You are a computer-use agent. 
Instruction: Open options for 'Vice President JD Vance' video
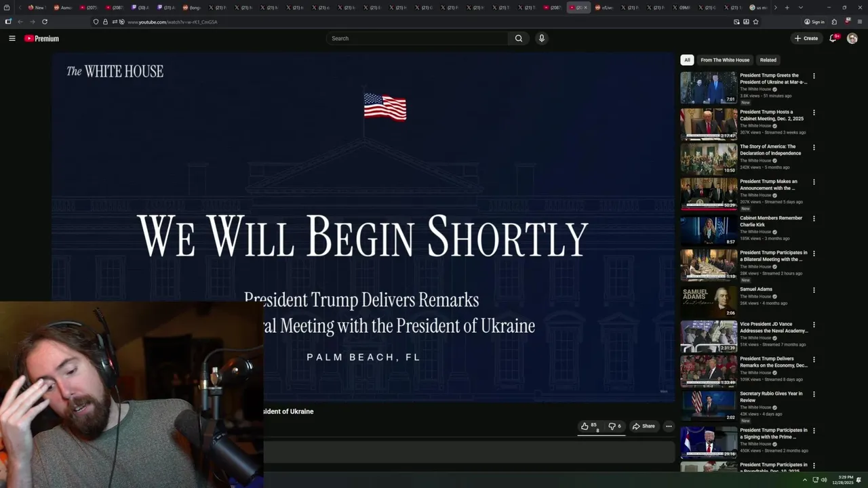pyautogui.click(x=814, y=325)
